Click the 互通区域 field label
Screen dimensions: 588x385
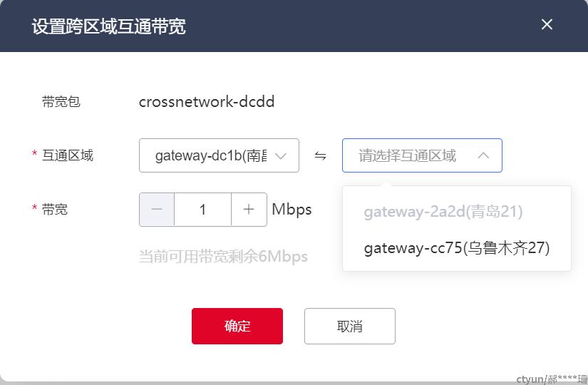pyautogui.click(x=68, y=155)
